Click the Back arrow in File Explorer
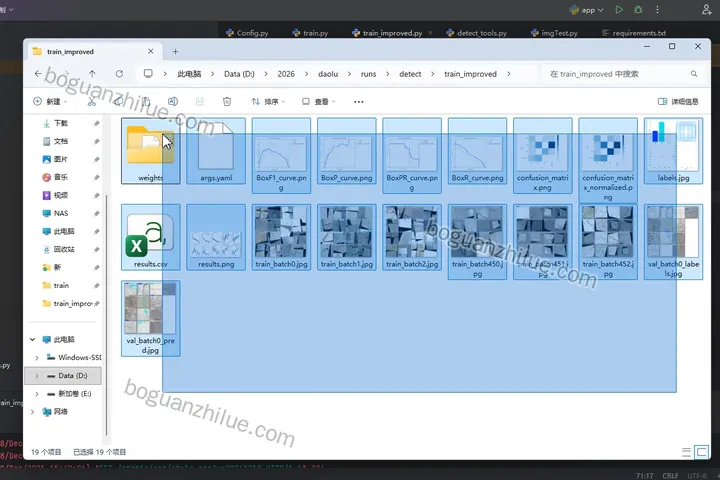Image resolution: width=720 pixels, height=480 pixels. tap(38, 73)
